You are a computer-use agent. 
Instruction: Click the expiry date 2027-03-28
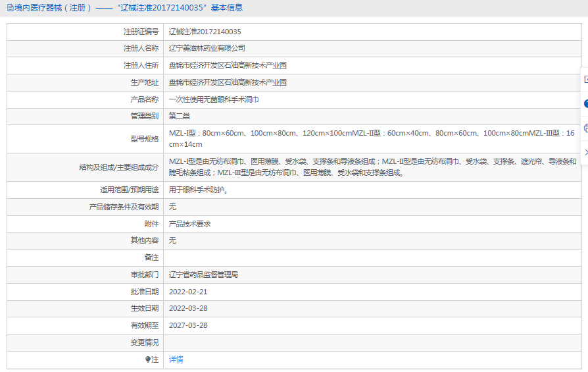click(187, 325)
